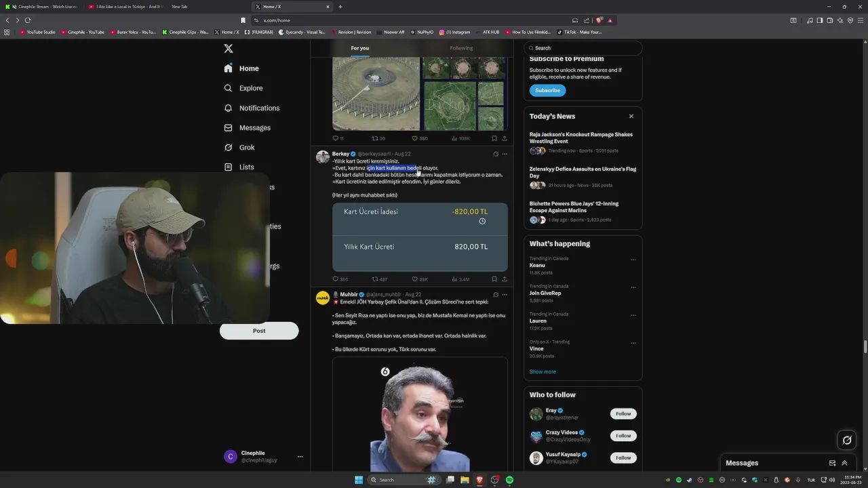The height and width of the screenshot is (488, 868).
Task: Share the stadium images post
Action: click(x=505, y=138)
